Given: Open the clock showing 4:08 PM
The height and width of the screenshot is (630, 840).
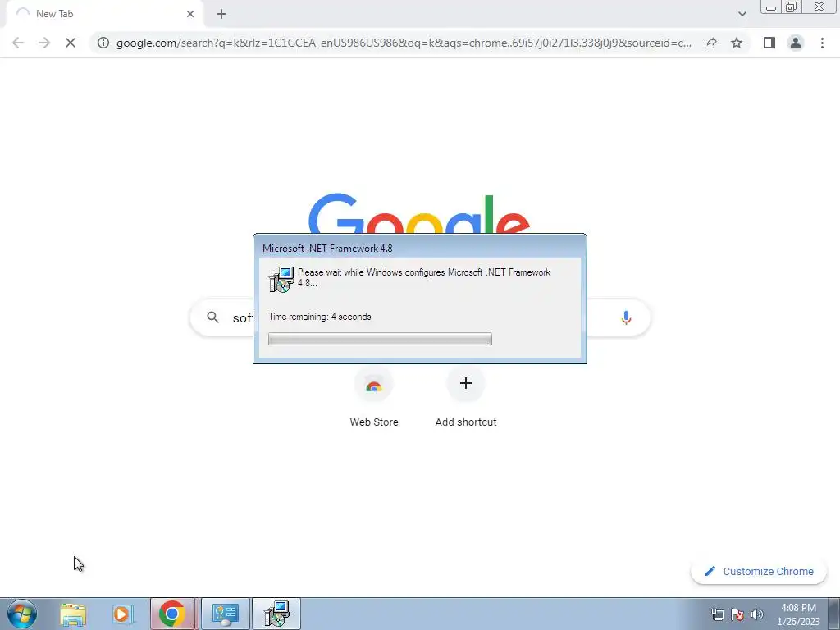Looking at the screenshot, I should pos(798,614).
